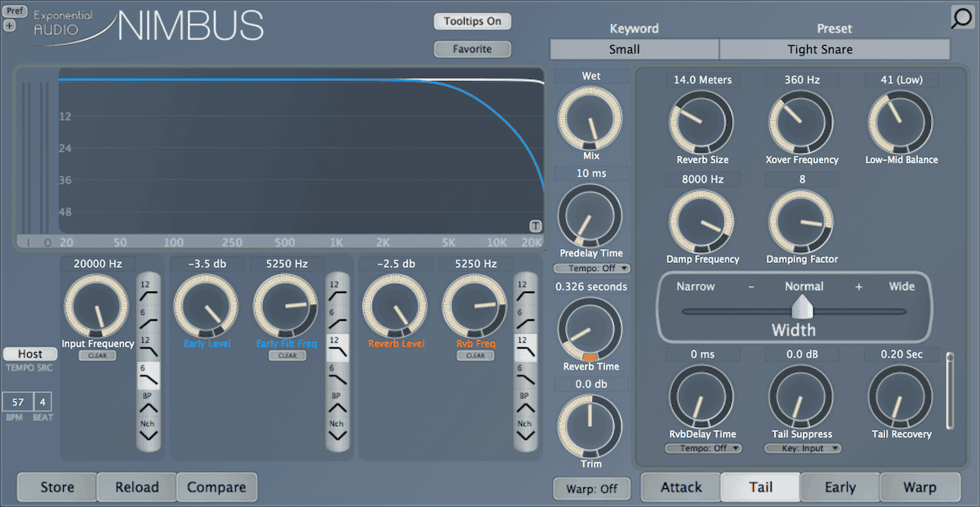
Task: Click CLEAR under Rvb Freq
Action: pyautogui.click(x=476, y=356)
